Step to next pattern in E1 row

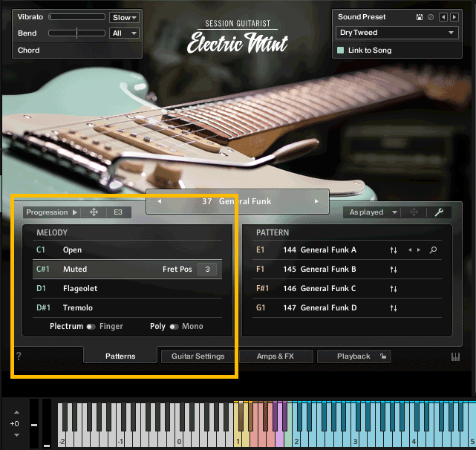(x=419, y=250)
